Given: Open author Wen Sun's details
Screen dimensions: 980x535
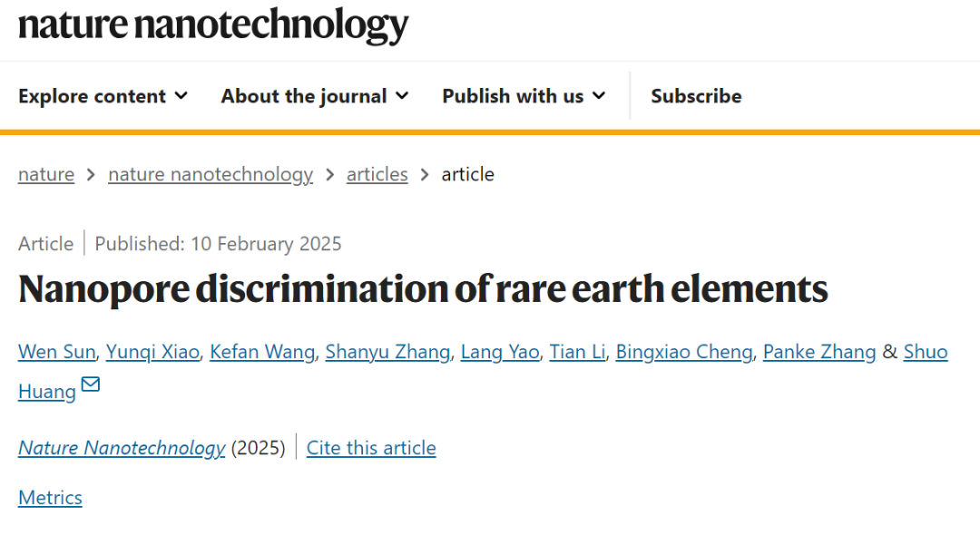Looking at the screenshot, I should tap(57, 352).
